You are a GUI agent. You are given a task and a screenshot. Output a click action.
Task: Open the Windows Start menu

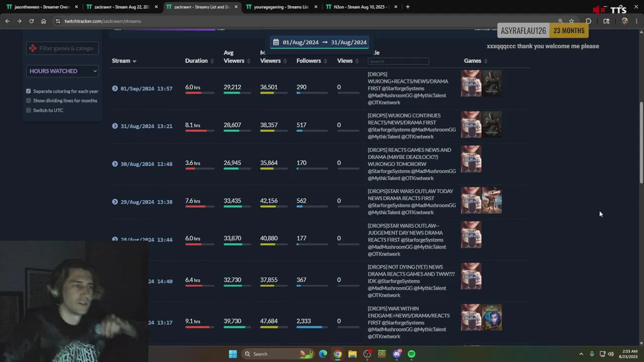point(232,354)
